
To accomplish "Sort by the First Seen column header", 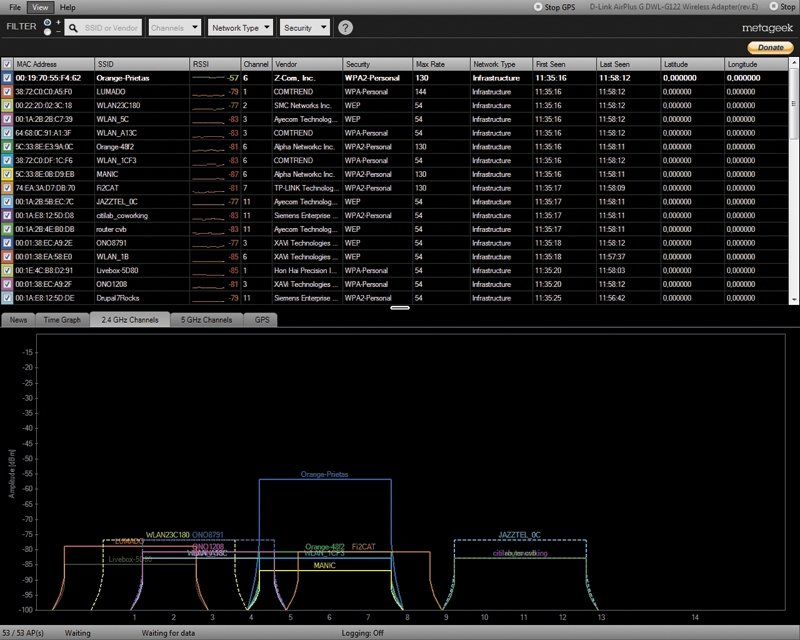I will tap(564, 64).
